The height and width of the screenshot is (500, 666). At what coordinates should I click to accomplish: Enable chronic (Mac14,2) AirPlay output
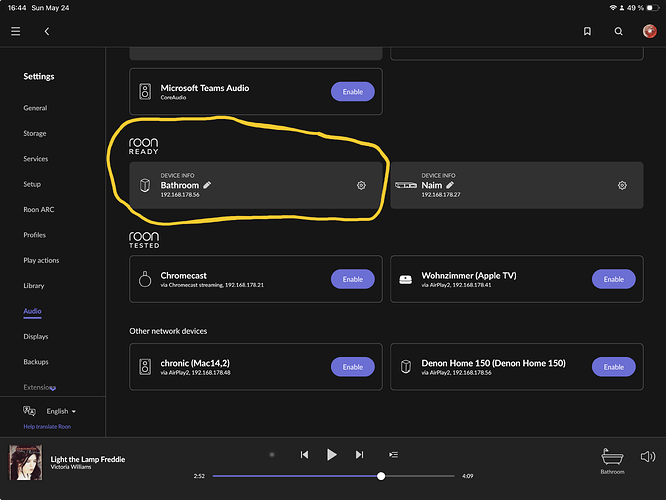click(353, 367)
